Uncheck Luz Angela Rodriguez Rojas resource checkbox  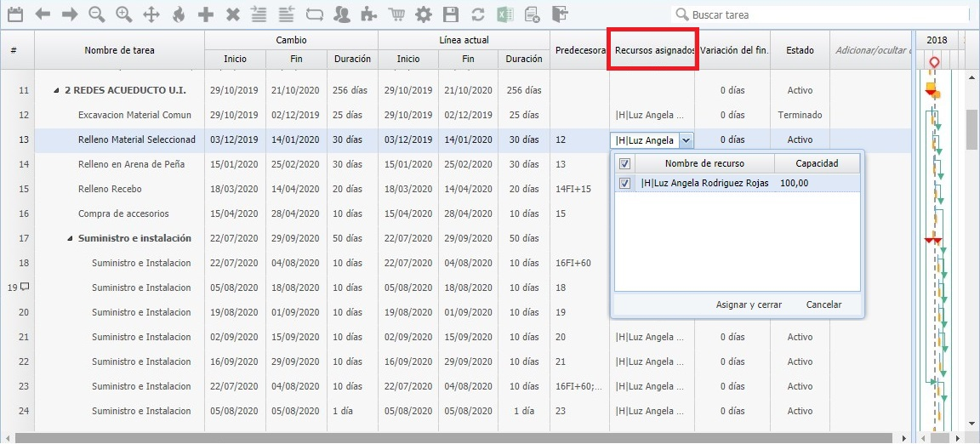(x=625, y=183)
